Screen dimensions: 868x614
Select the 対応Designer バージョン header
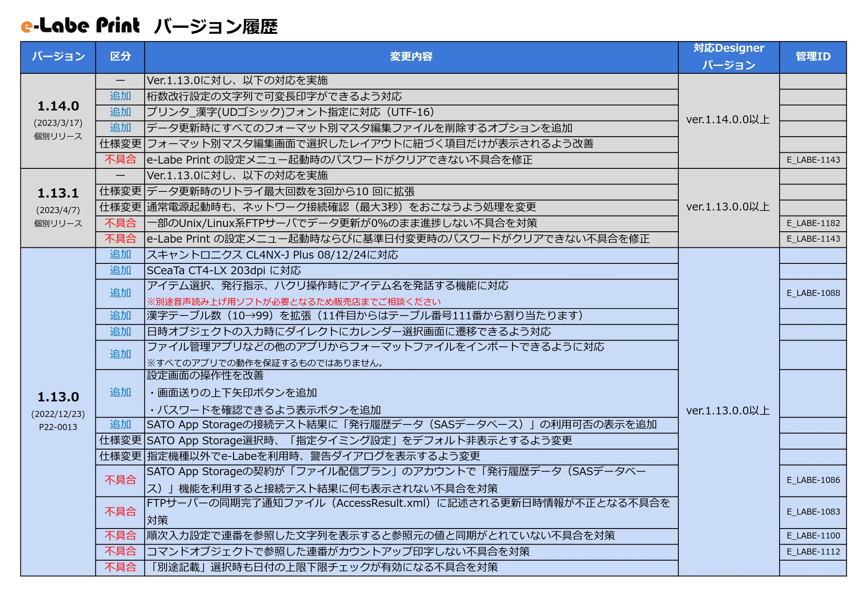click(x=729, y=57)
